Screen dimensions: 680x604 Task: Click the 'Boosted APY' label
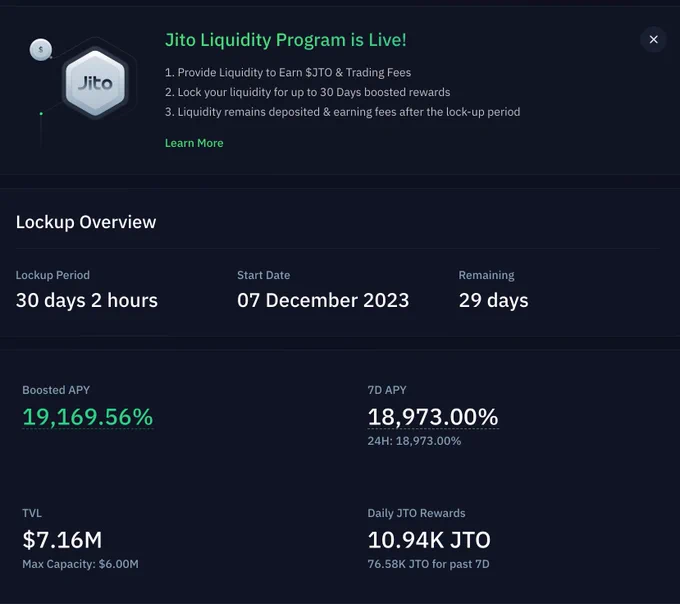[x=56, y=390]
